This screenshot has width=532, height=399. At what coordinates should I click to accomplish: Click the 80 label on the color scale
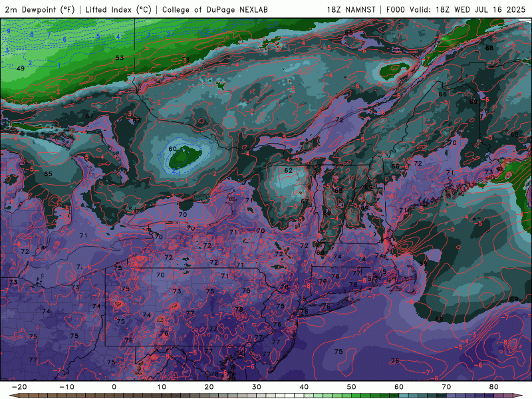point(494,387)
